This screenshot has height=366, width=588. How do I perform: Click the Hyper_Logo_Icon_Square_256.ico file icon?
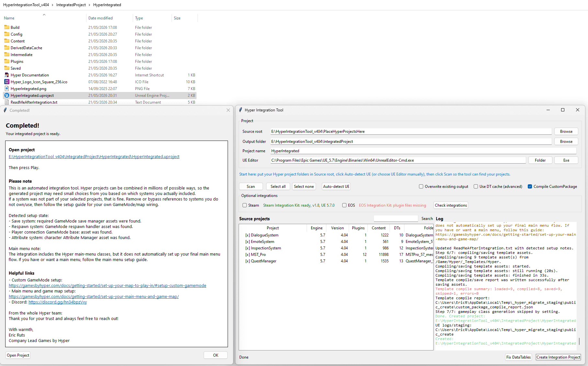[x=7, y=82]
